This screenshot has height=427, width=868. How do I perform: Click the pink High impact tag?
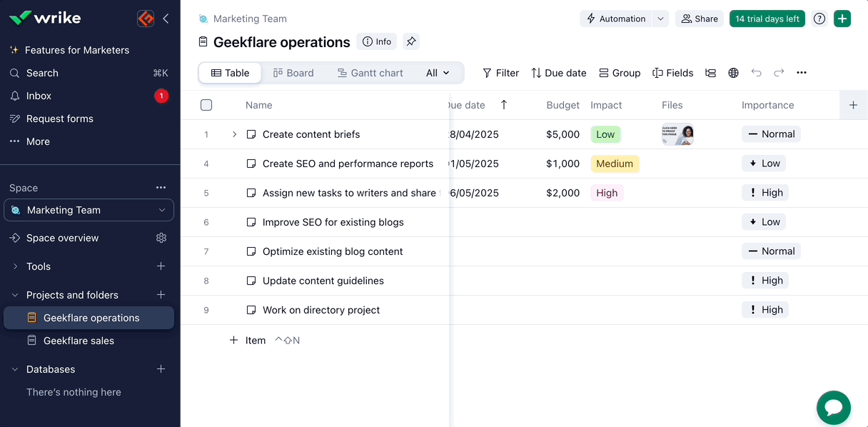607,193
